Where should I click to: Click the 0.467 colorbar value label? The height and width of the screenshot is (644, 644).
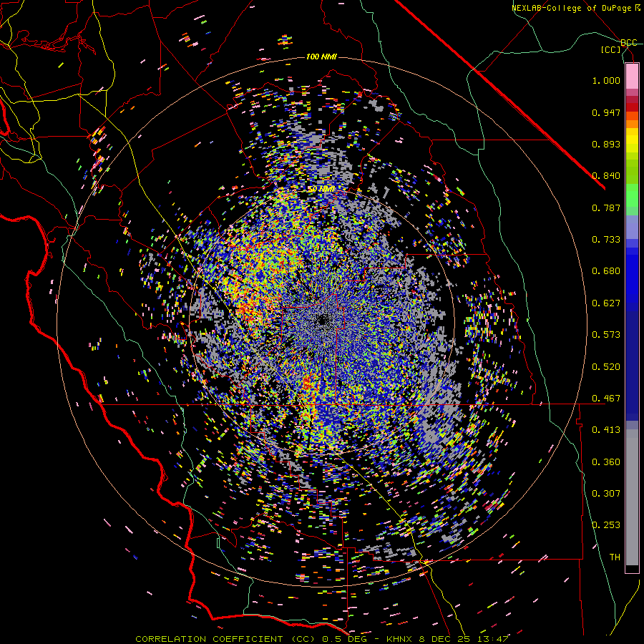606,399
